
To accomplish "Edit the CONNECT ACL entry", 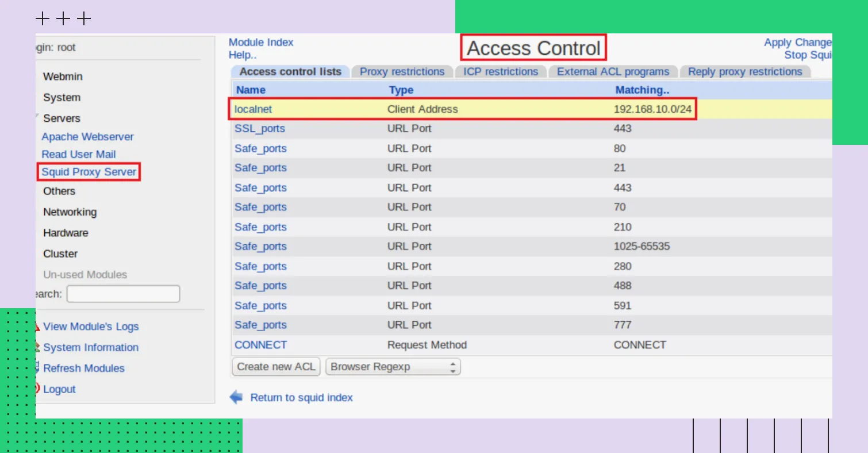I will 260,345.
